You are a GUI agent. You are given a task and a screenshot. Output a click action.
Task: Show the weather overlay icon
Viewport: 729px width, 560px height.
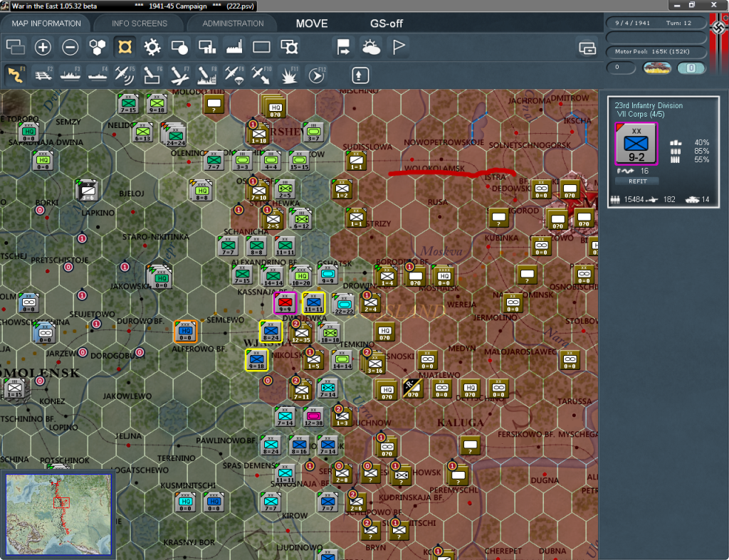[x=371, y=47]
